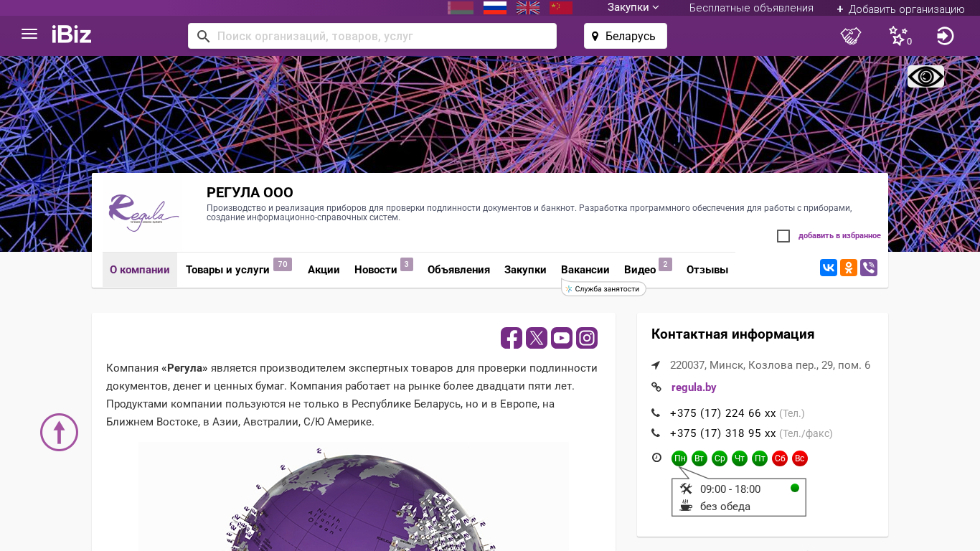Switch to Russian language flag
The height and width of the screenshot is (551, 980).
(x=495, y=8)
